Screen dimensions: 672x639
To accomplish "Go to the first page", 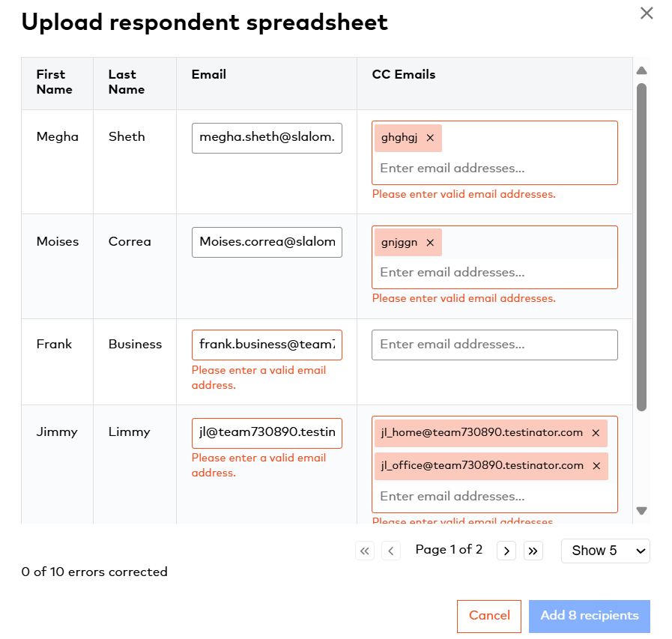I will [x=365, y=551].
